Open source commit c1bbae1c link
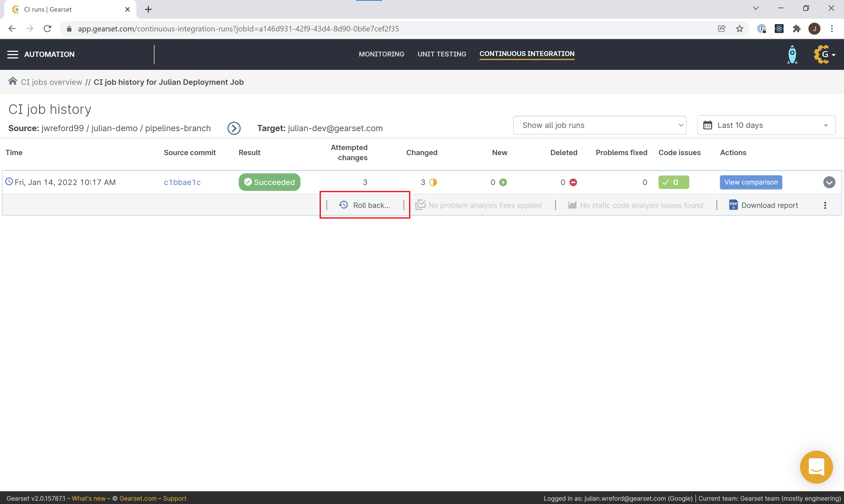 pos(182,182)
